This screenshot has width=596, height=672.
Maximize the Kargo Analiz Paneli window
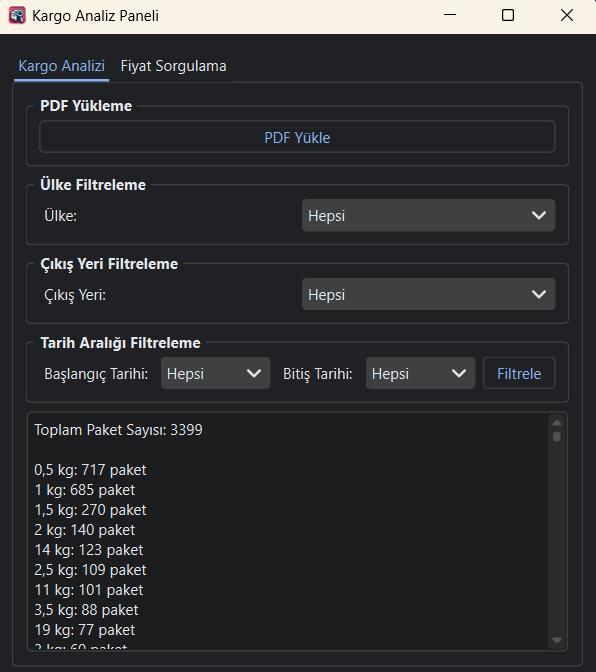click(x=508, y=15)
